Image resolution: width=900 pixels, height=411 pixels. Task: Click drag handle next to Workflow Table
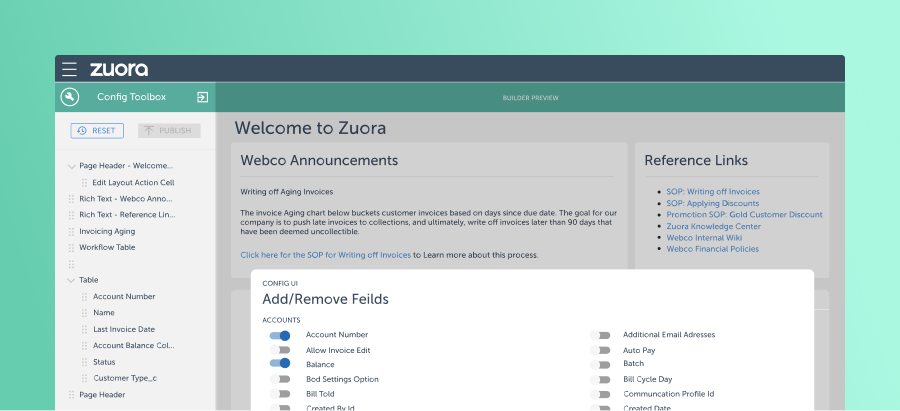(71, 247)
